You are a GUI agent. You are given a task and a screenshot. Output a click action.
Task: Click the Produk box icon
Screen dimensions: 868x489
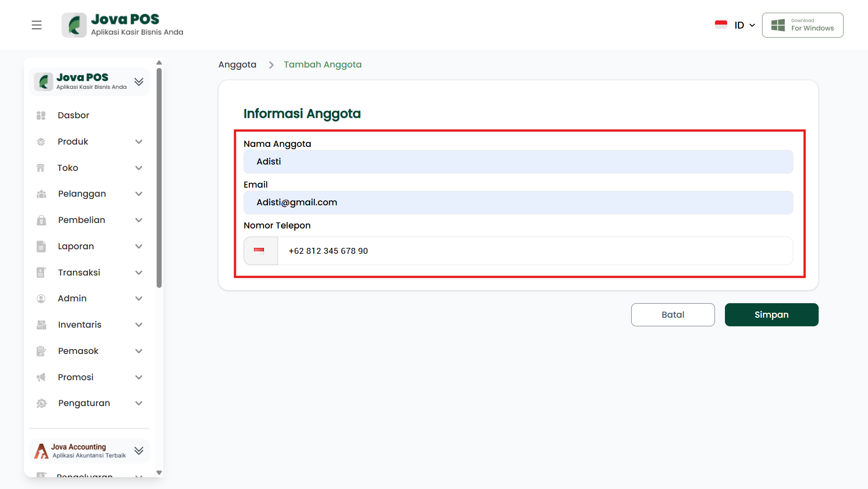(41, 142)
